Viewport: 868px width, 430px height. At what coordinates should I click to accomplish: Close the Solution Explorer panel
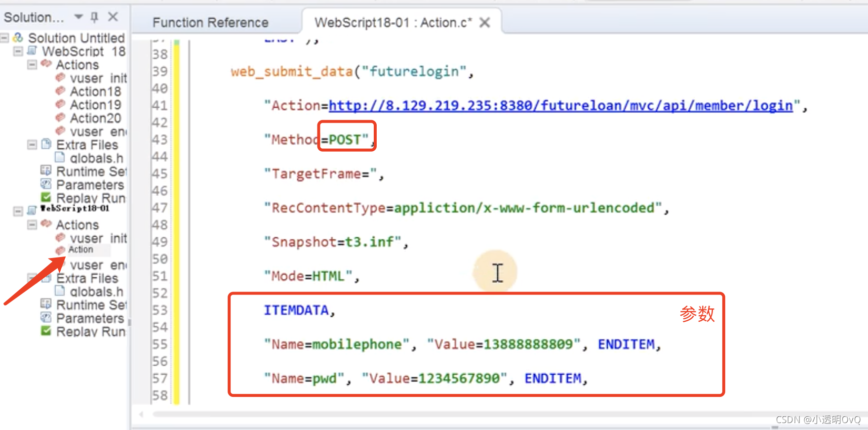(x=113, y=17)
